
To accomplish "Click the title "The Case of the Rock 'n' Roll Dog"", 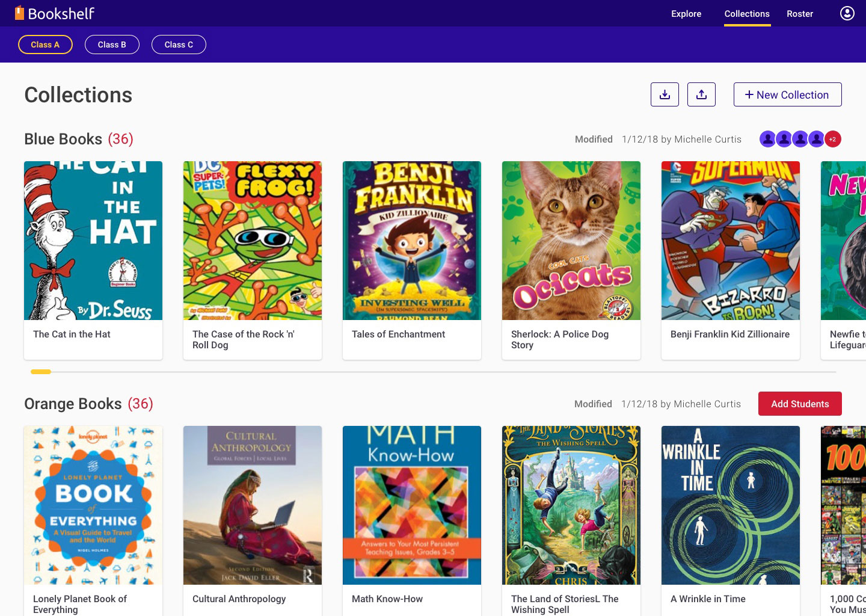I will 244,340.
